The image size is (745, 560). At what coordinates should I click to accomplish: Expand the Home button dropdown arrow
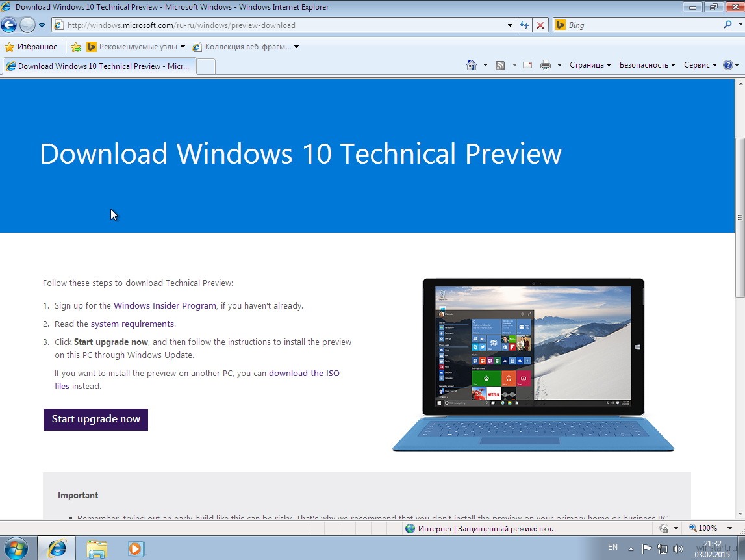[485, 65]
